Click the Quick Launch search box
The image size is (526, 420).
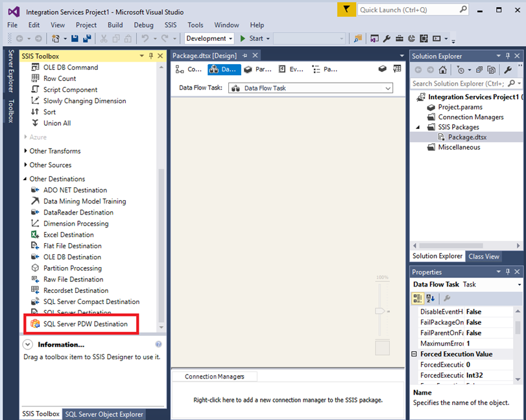413,10
